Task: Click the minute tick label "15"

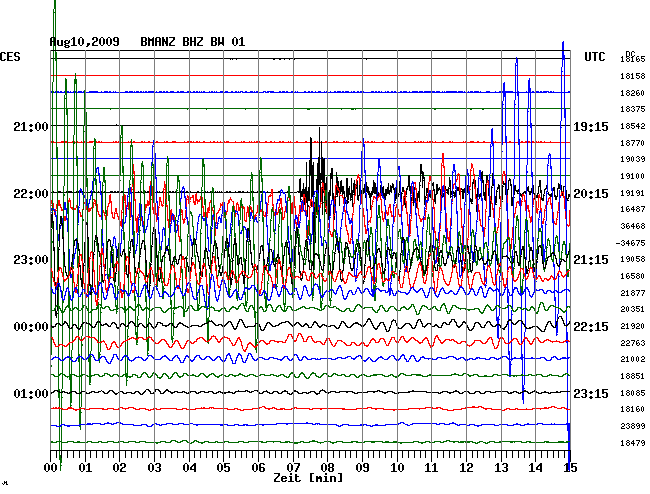Action: (570, 468)
